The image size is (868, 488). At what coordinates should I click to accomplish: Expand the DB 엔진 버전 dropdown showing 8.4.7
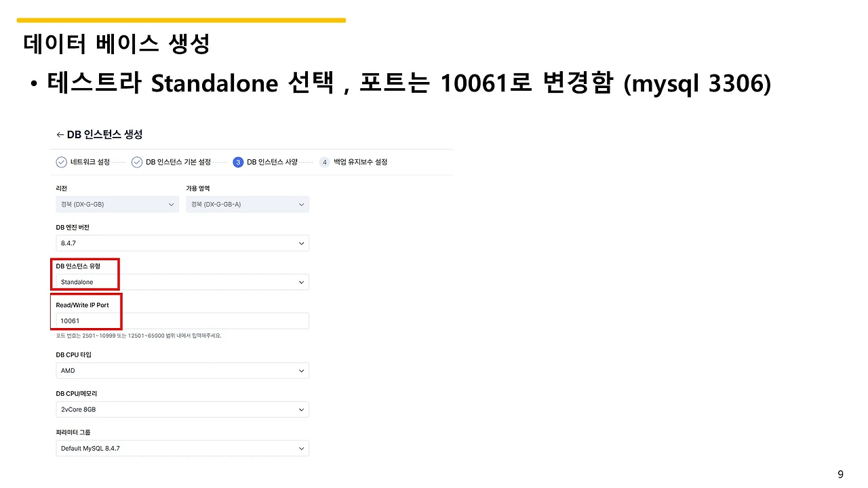182,243
